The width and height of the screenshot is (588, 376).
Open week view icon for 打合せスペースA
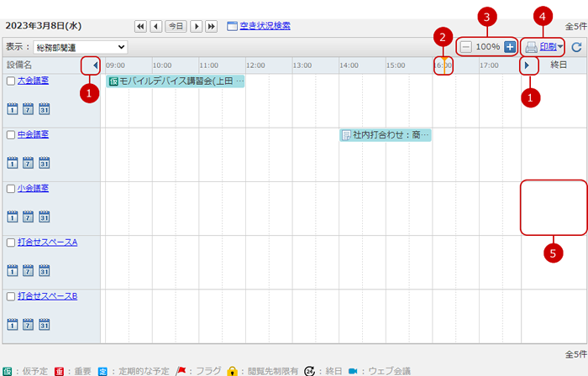point(28,270)
